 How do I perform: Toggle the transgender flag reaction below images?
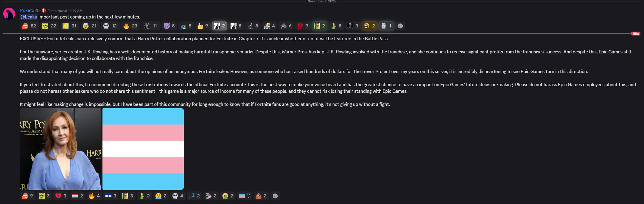click(244, 196)
